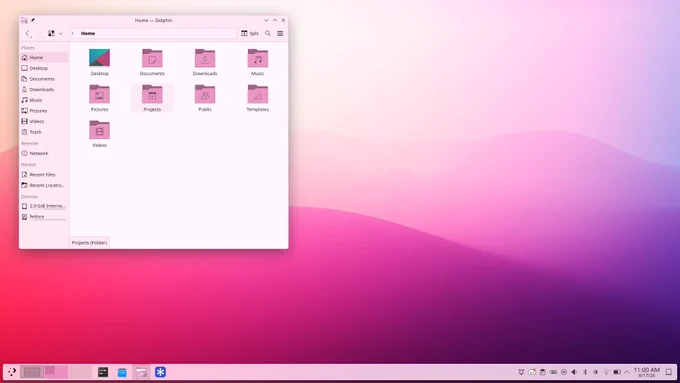Open Trash in Places sidebar
The image size is (680, 383).
[x=44, y=132]
